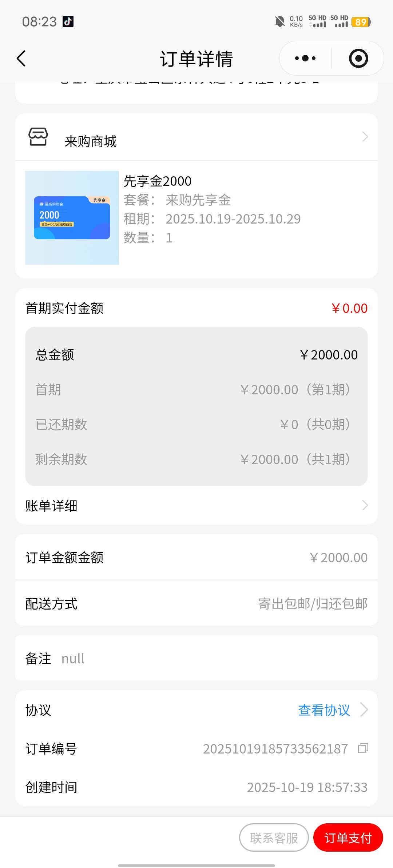This screenshot has width=393, height=868.
Task: Tap the 来购商城 shop icon
Action: [x=38, y=137]
